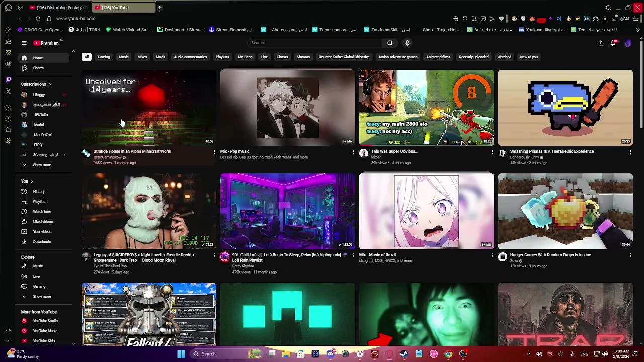Expand the You section chevron

point(32,181)
